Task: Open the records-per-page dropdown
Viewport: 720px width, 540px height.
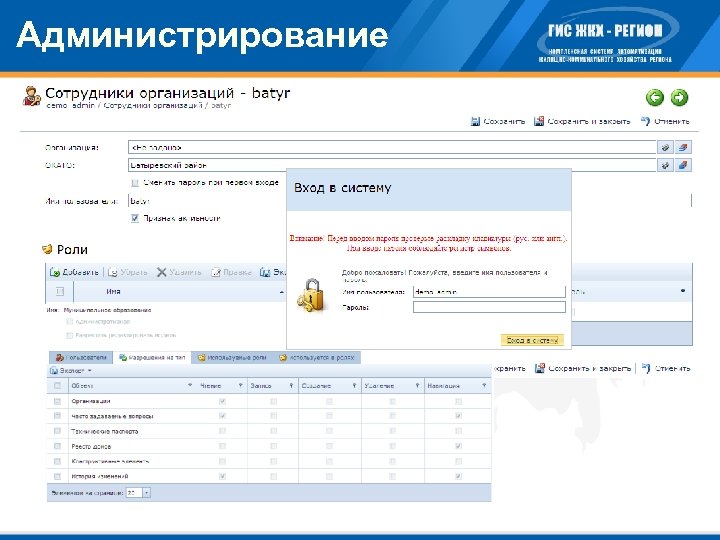Action: [146, 493]
